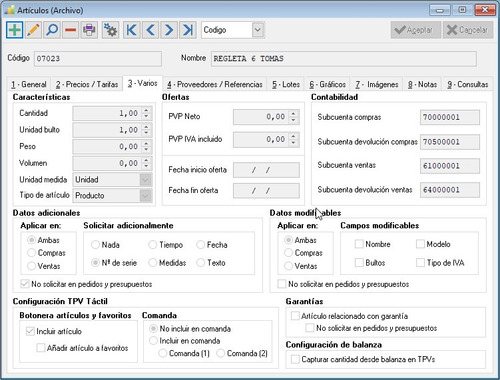This screenshot has width=500, height=380.
Task: Click the Código field showing 07023
Action: (98, 59)
